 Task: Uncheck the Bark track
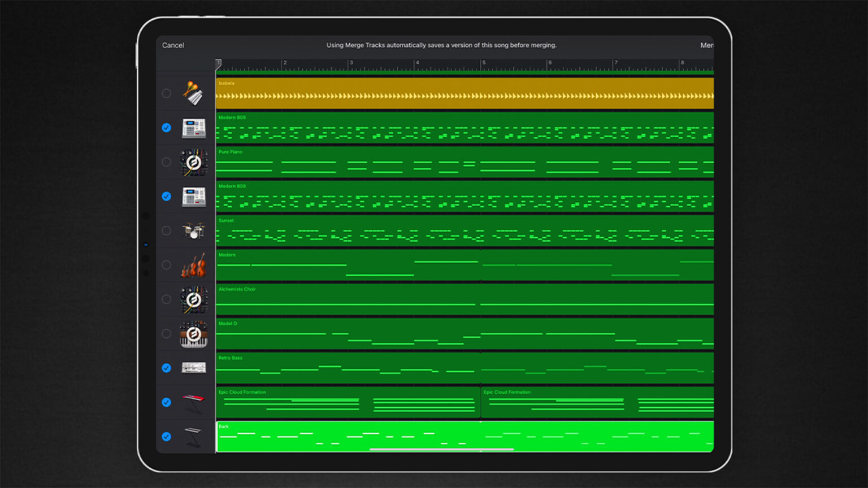166,437
